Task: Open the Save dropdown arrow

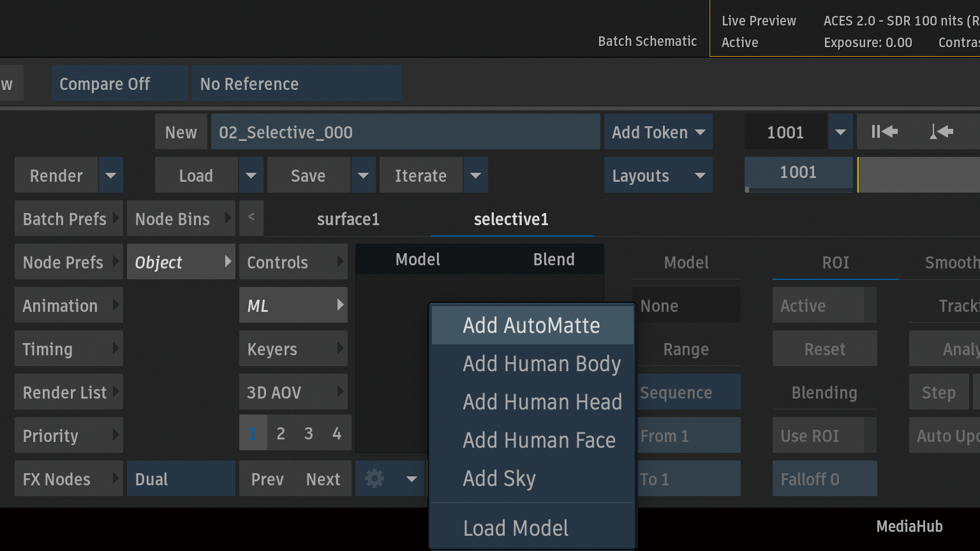Action: click(x=363, y=175)
